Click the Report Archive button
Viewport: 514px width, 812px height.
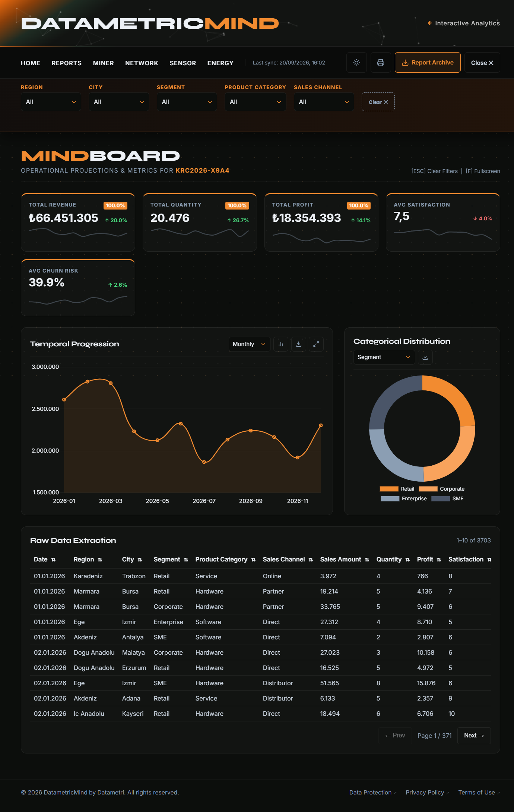click(428, 63)
